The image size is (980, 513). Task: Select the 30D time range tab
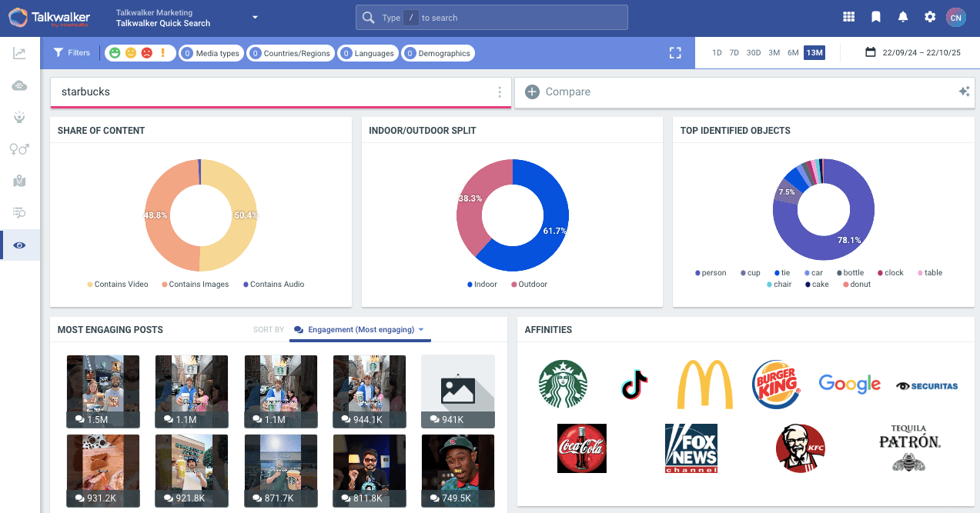click(x=754, y=53)
